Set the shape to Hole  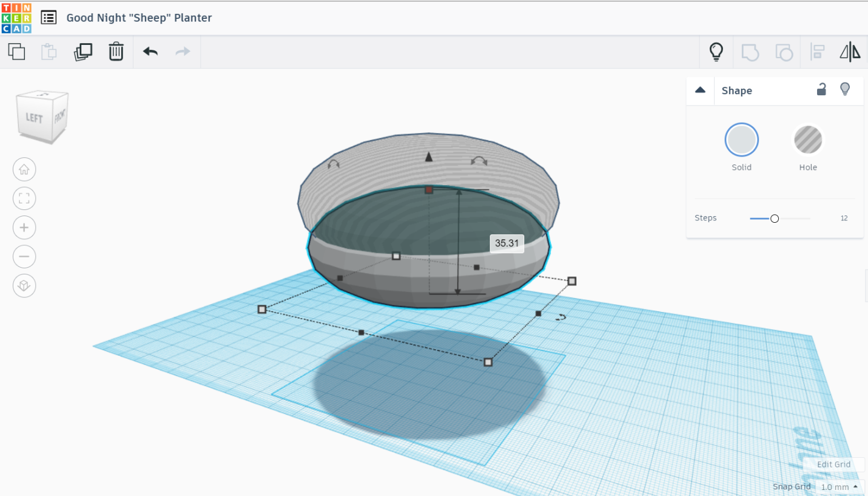pyautogui.click(x=808, y=140)
